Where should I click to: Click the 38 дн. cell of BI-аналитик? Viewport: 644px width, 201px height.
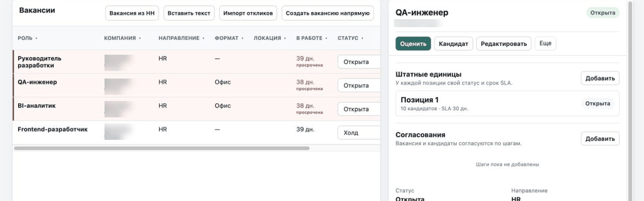(x=305, y=106)
